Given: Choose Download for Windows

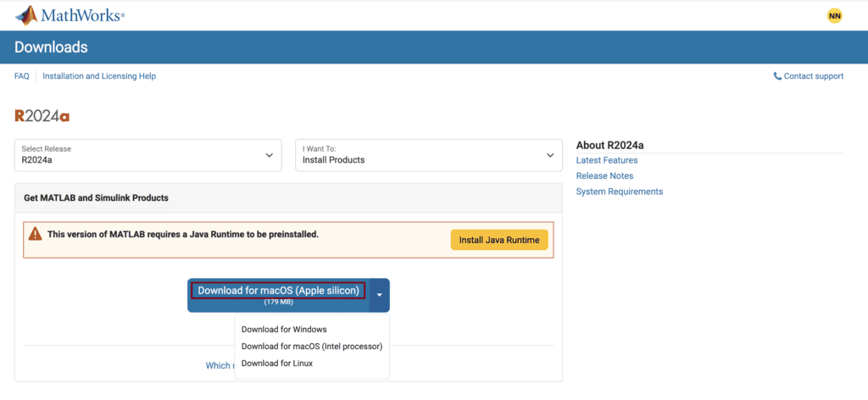Looking at the screenshot, I should 284,330.
